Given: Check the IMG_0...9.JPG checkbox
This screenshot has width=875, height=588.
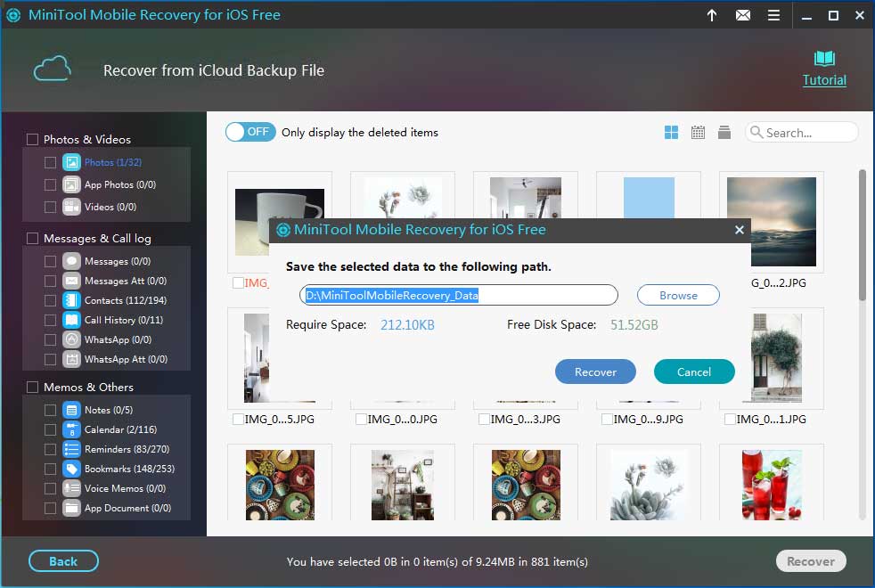Looking at the screenshot, I should click(x=607, y=419).
